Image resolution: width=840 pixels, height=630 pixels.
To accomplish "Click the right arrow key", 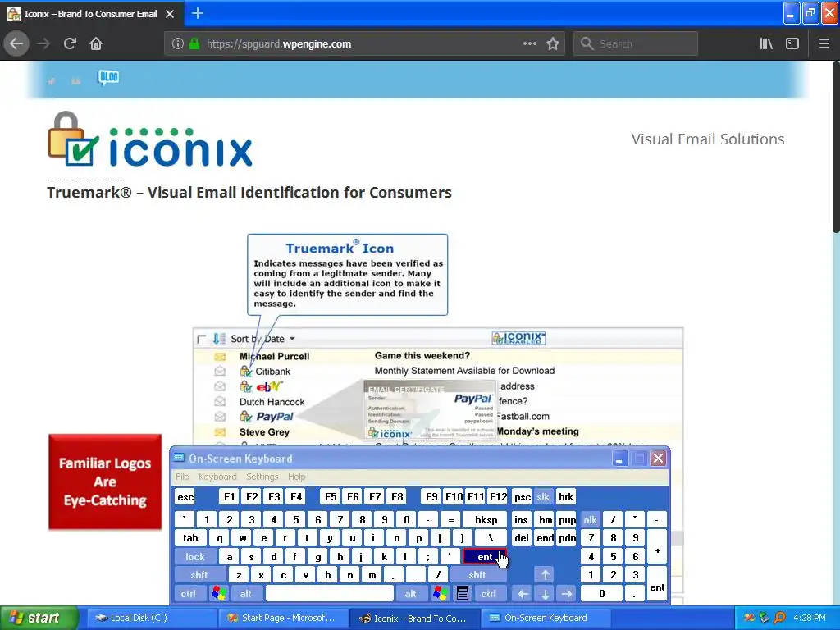I will 567,594.
